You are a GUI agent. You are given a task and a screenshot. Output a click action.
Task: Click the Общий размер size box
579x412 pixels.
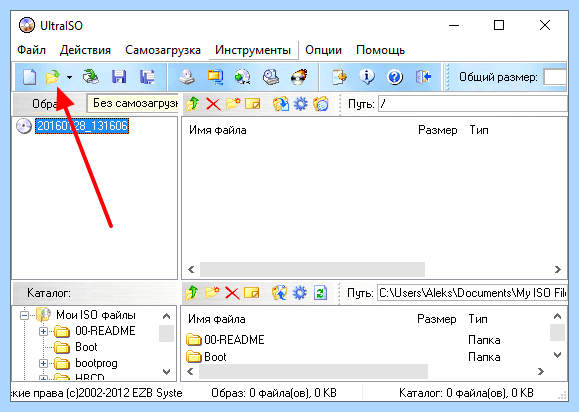click(555, 77)
